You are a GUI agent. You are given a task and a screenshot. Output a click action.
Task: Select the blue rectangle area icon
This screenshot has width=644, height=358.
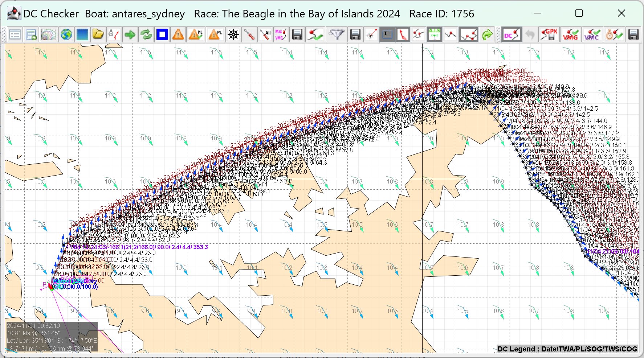pos(82,35)
